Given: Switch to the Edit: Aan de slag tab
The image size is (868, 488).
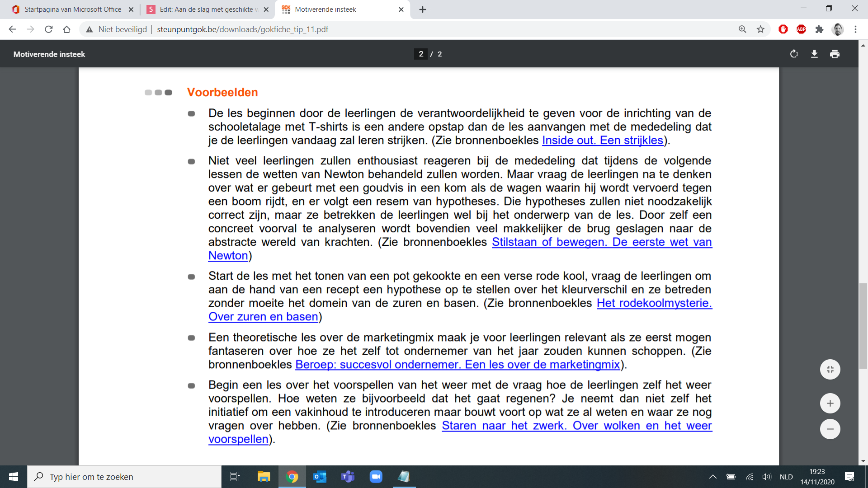Looking at the screenshot, I should [x=208, y=9].
